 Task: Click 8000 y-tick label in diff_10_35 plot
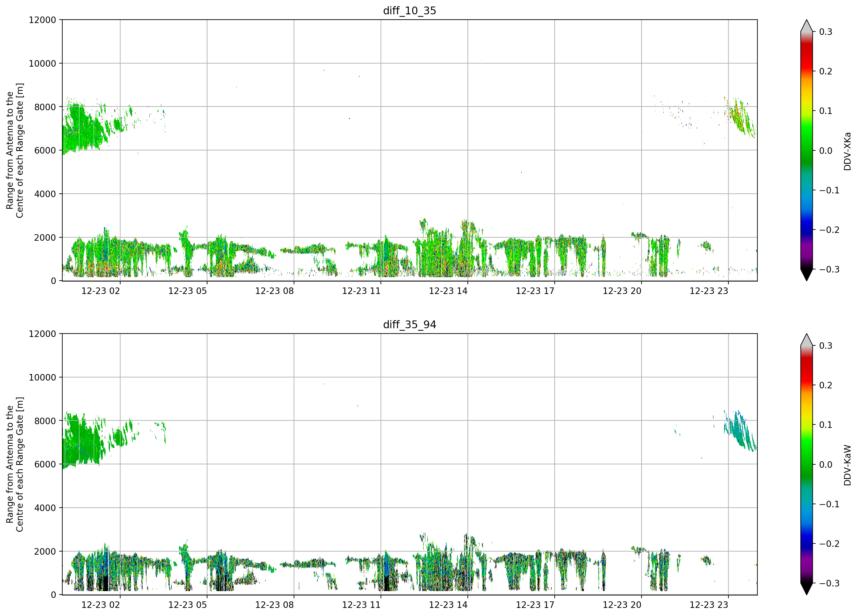click(x=45, y=107)
